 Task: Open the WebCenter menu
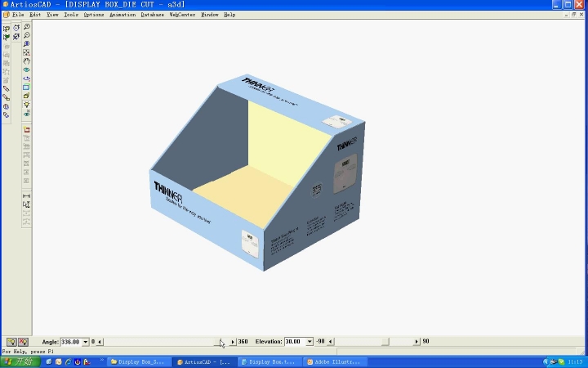182,15
